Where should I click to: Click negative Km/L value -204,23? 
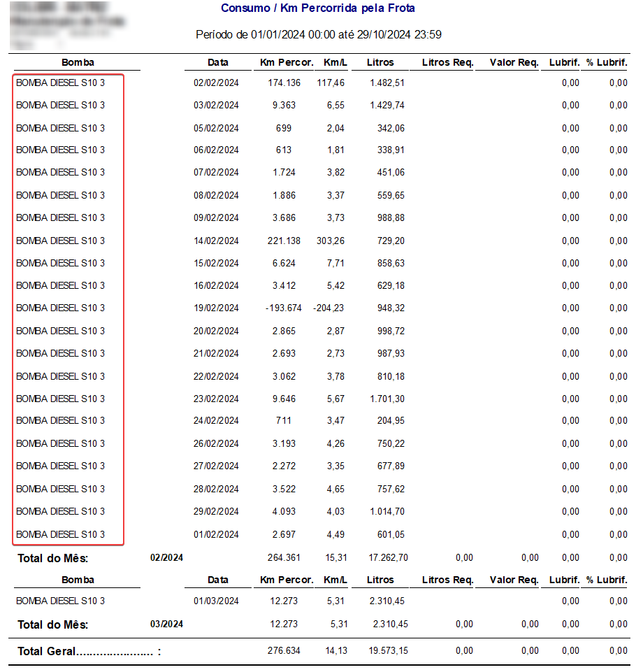click(328, 308)
